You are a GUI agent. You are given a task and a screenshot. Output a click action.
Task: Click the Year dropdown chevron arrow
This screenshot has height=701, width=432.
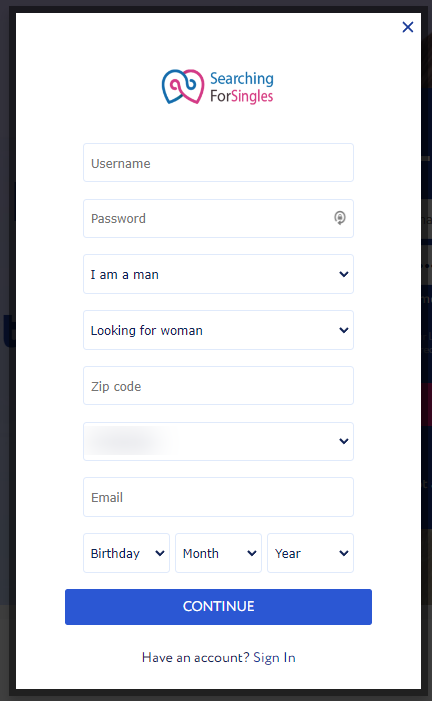pos(343,553)
